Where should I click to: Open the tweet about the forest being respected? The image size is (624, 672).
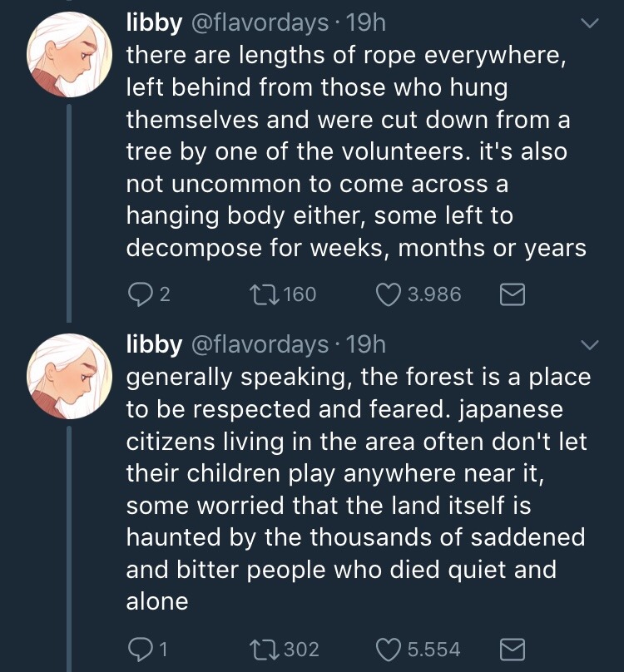click(x=358, y=488)
